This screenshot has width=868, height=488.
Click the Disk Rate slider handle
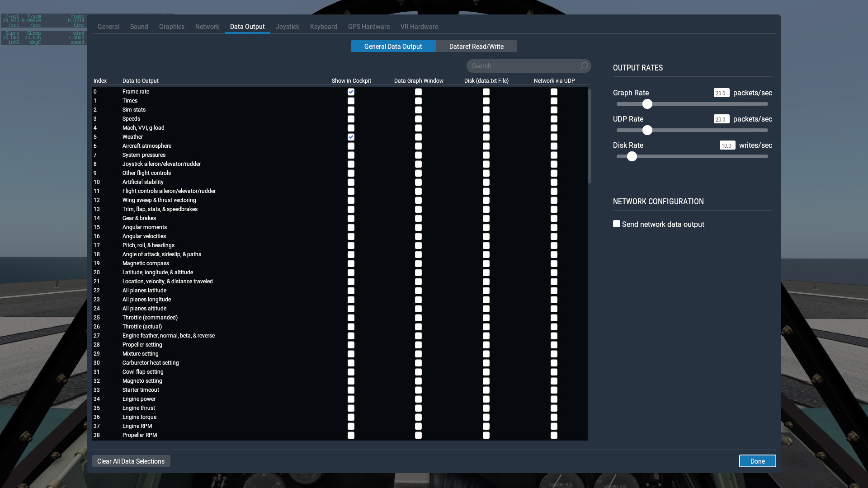632,156
